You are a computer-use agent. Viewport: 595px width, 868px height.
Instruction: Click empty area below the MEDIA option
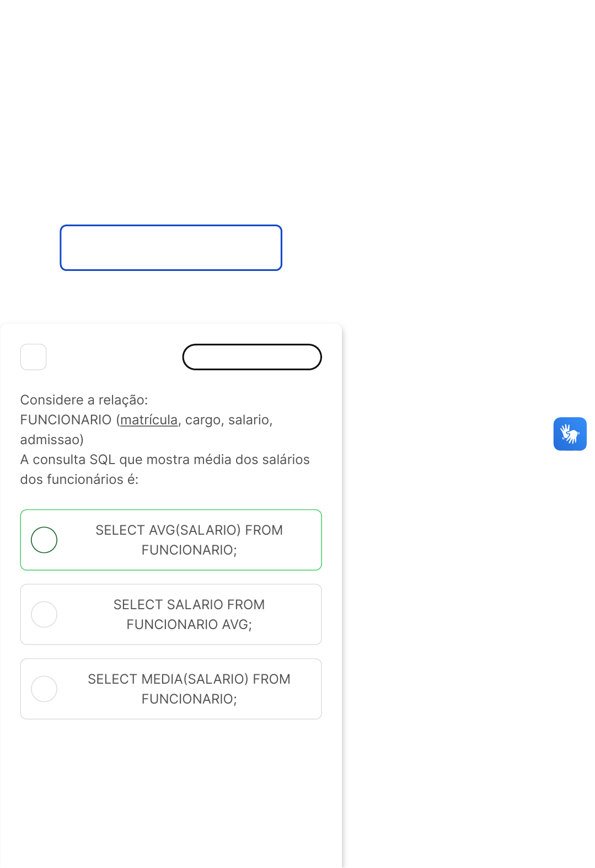(171, 784)
